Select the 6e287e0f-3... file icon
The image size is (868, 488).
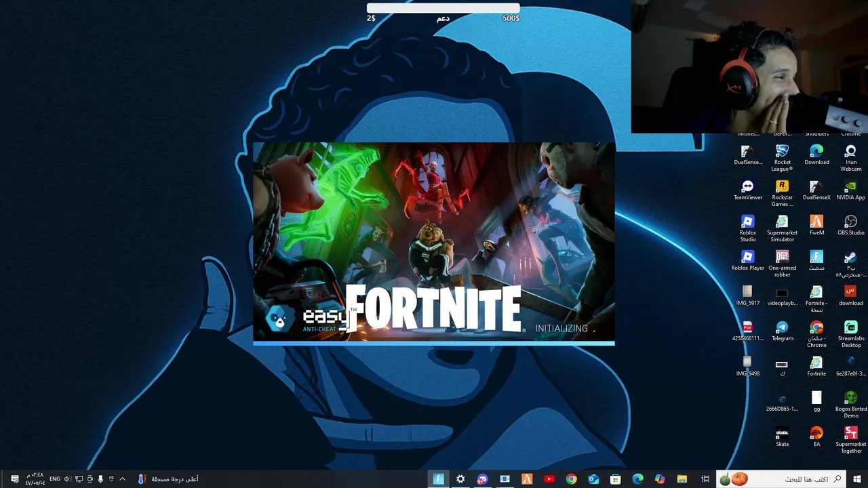pos(851,367)
